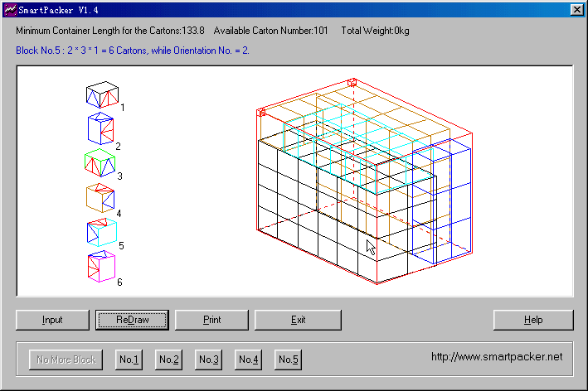This screenshot has height=391, width=588.
Task: Select block No.5
Action: click(x=288, y=360)
